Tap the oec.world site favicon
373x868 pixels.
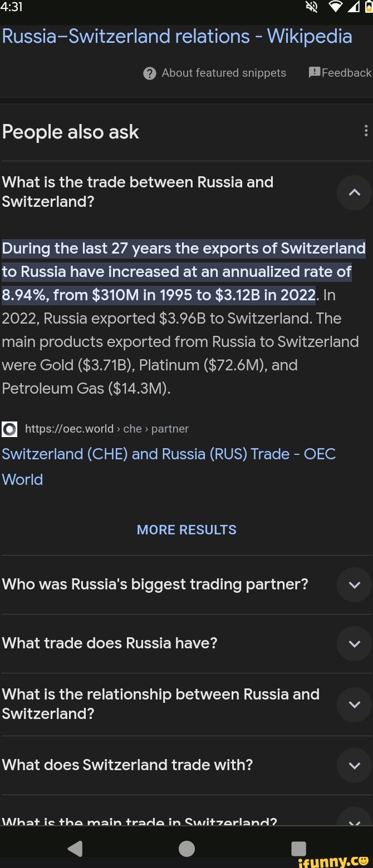[9, 429]
